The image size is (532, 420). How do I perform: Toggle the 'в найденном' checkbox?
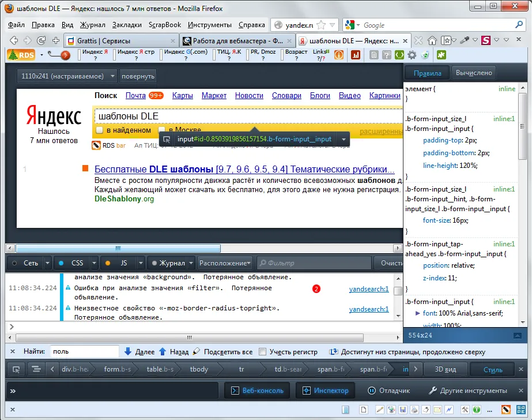coord(99,130)
